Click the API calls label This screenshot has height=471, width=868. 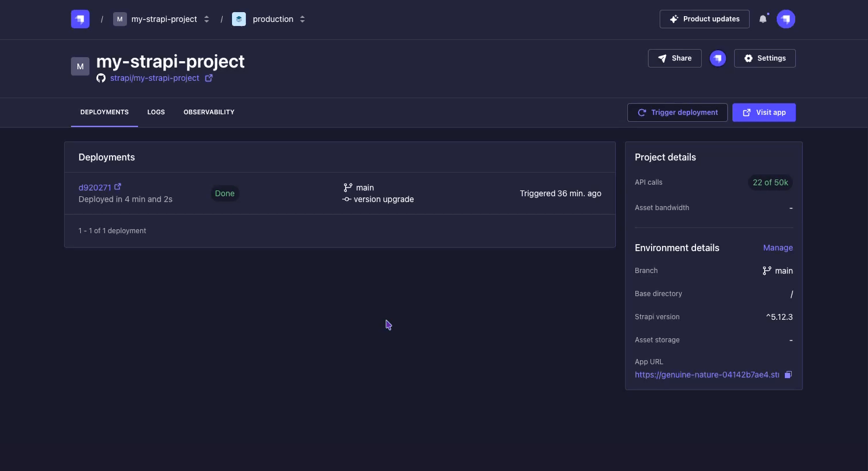coord(649,182)
